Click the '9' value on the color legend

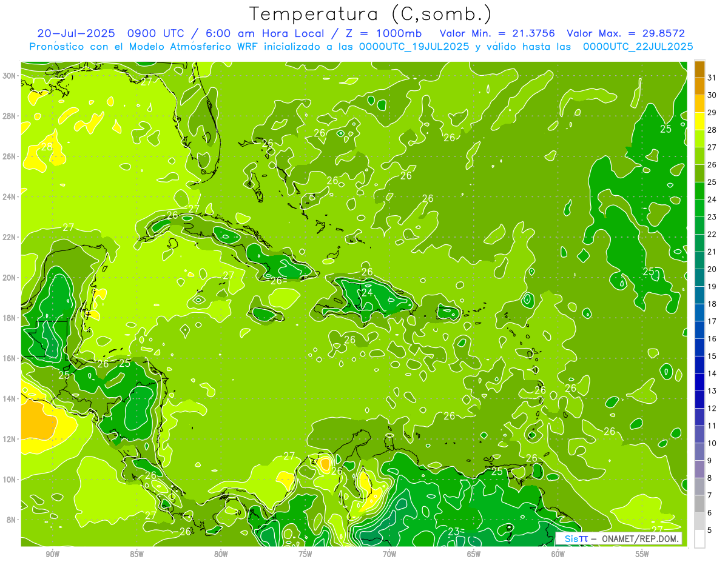coord(709,461)
